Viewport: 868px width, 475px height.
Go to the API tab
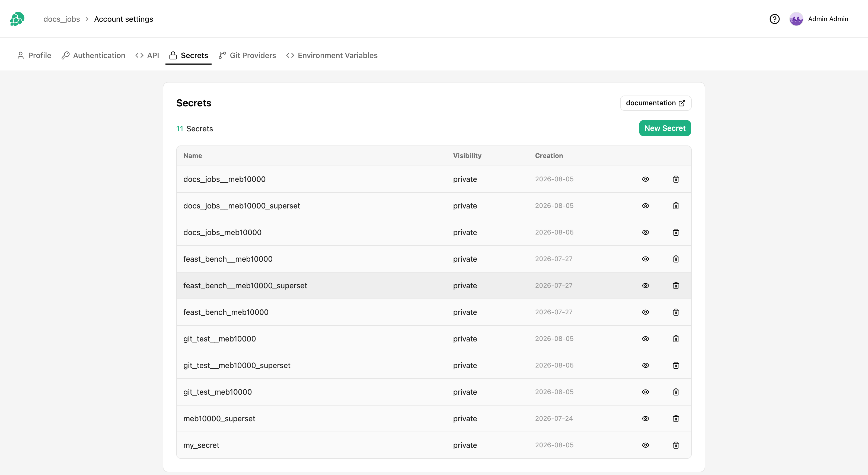147,55
